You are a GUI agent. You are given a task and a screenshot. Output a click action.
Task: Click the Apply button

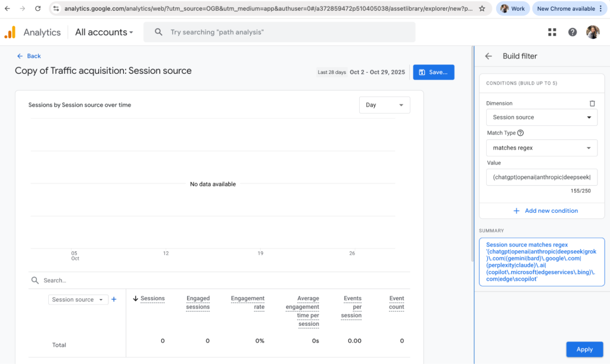[x=584, y=350]
